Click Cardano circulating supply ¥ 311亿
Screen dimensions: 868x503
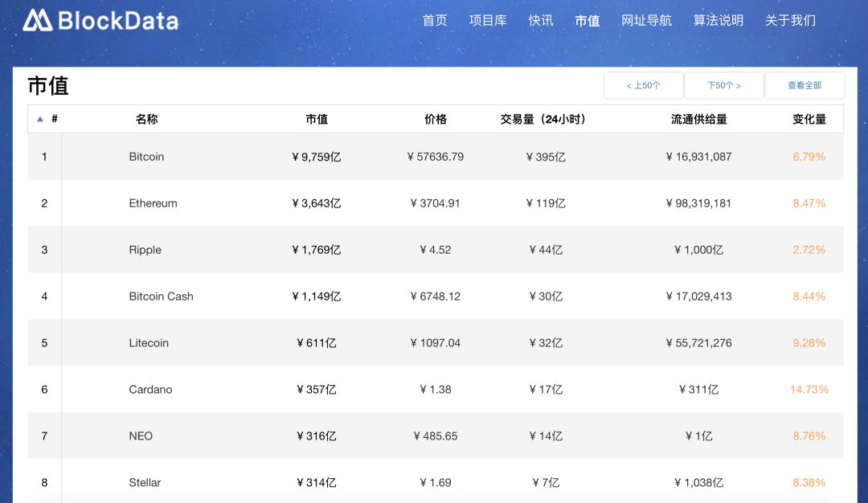click(698, 389)
